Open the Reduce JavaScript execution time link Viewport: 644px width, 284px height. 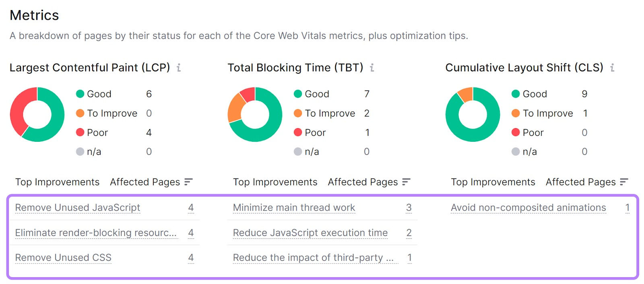point(310,233)
